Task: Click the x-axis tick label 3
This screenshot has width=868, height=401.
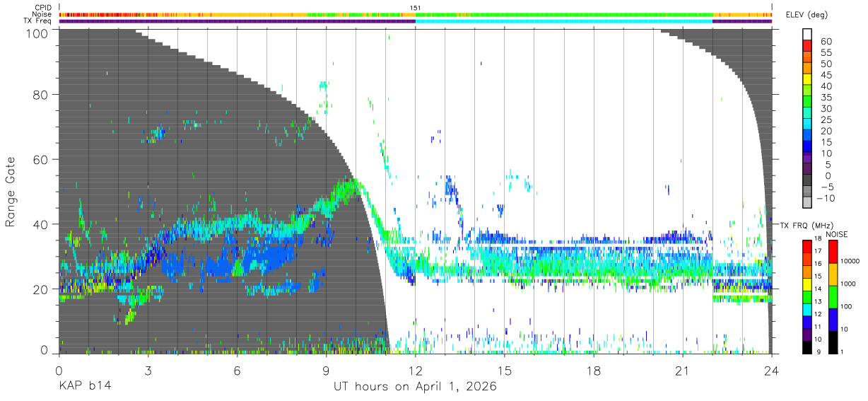Action: click(x=148, y=370)
